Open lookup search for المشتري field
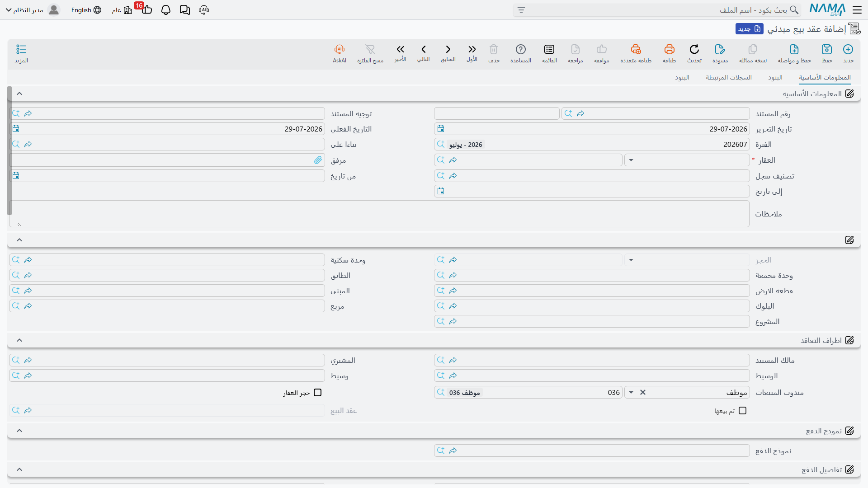This screenshot has width=868, height=488. tap(16, 360)
